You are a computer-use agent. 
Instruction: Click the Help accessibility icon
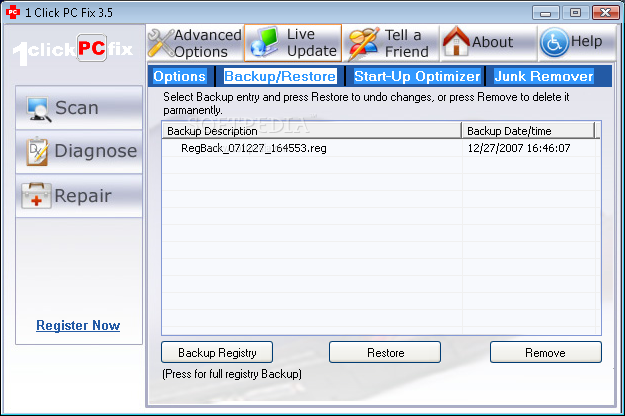click(554, 42)
